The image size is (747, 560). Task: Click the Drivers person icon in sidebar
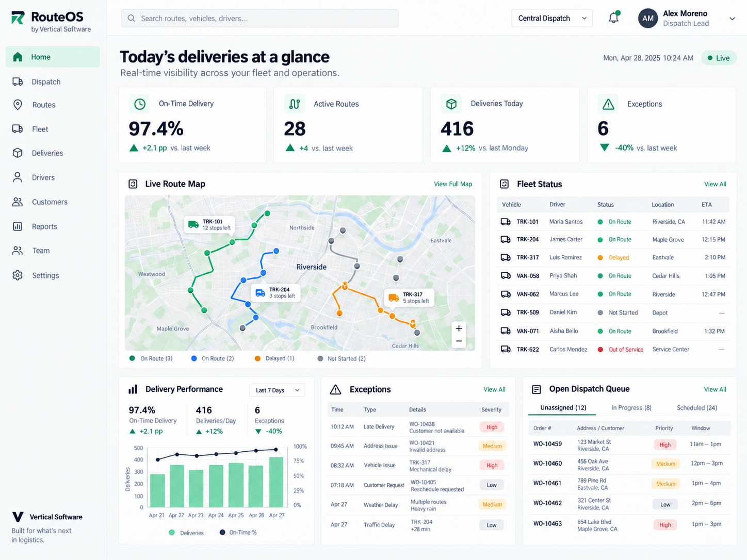pos(18,177)
